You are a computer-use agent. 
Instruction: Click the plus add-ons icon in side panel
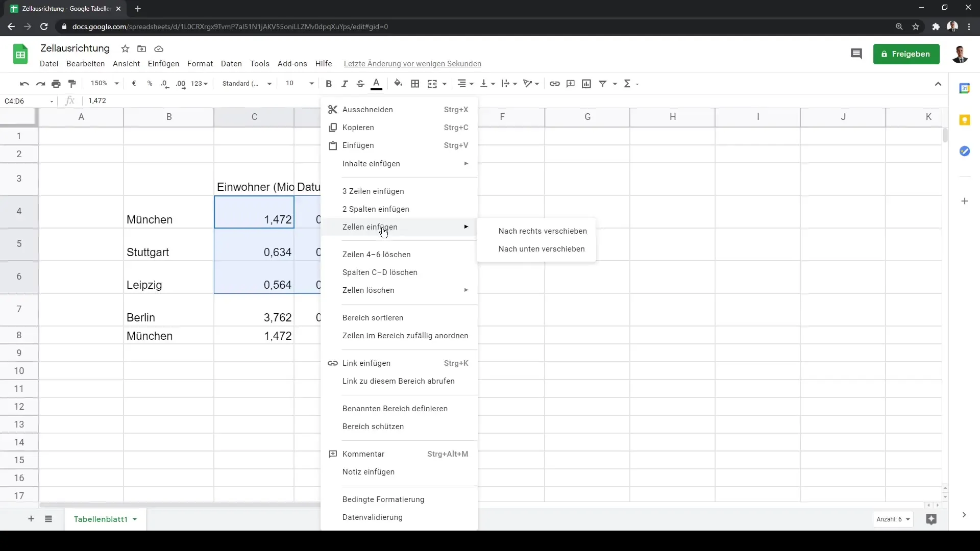(x=964, y=201)
